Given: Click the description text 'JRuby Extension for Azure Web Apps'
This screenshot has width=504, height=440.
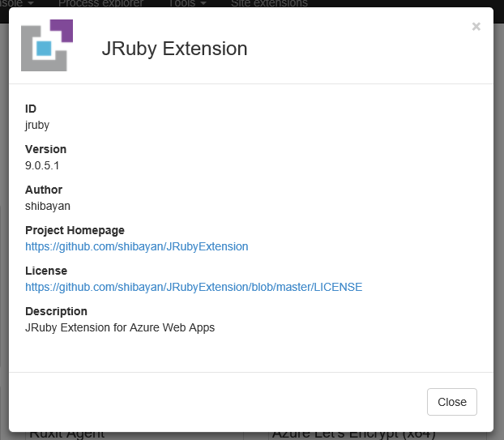Looking at the screenshot, I should [x=120, y=327].
